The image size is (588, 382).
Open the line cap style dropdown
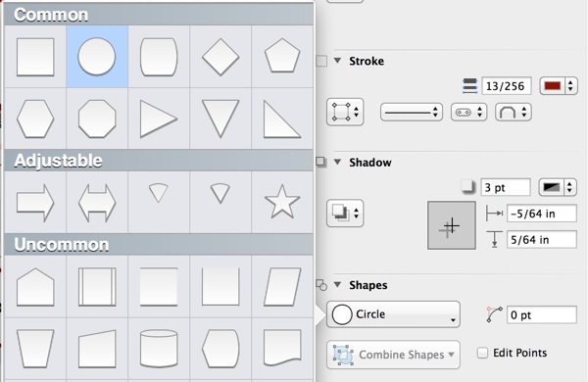(x=468, y=112)
